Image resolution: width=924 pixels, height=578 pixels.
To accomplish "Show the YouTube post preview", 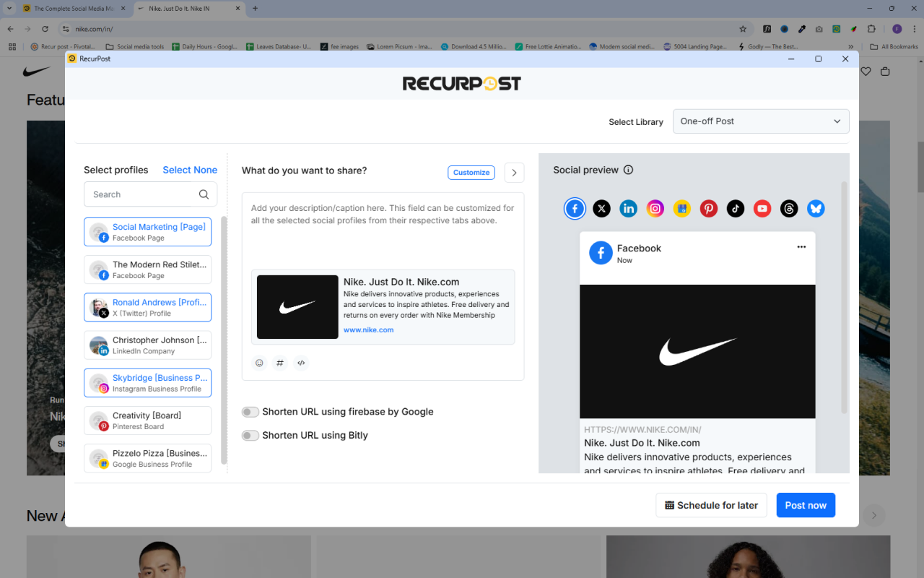I will point(762,208).
